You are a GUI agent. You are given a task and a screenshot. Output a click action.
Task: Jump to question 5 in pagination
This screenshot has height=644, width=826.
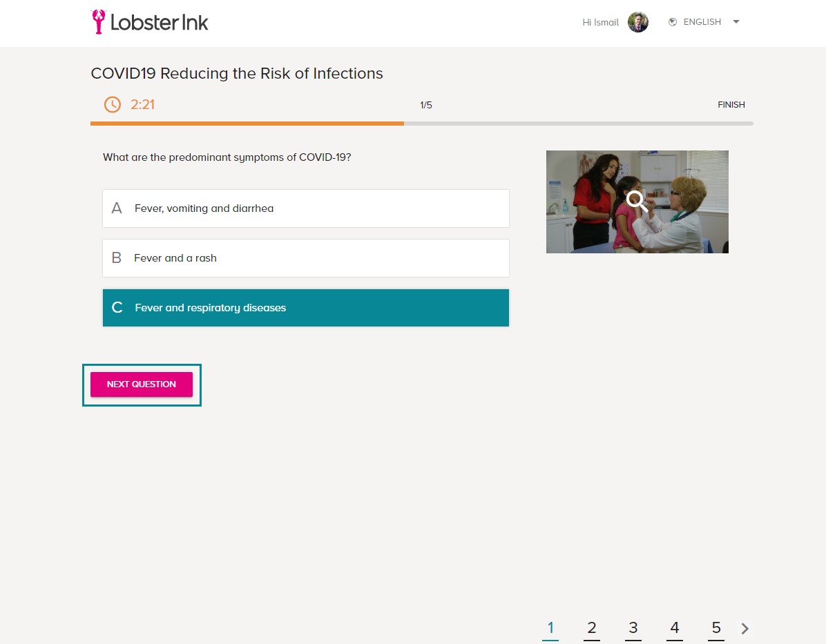coord(716,628)
